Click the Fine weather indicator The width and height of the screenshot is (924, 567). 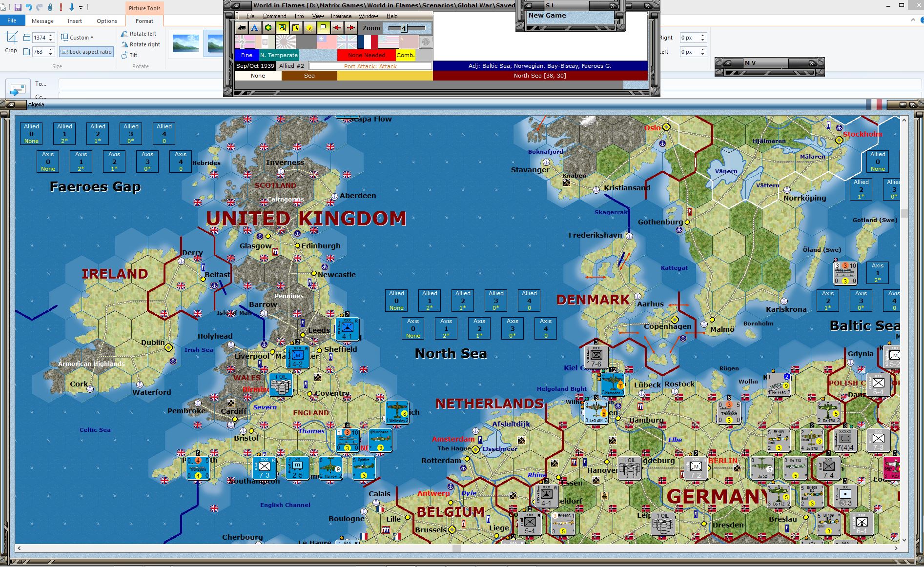[246, 55]
